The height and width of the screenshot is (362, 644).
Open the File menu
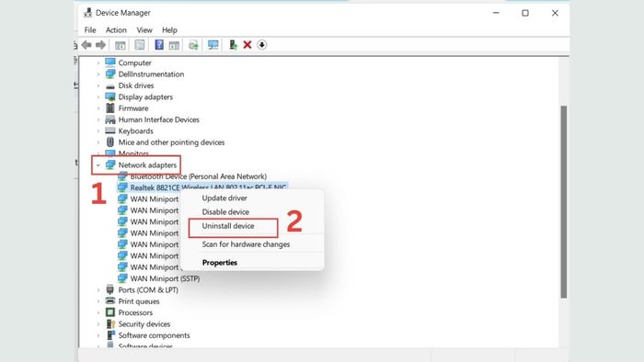tap(90, 30)
